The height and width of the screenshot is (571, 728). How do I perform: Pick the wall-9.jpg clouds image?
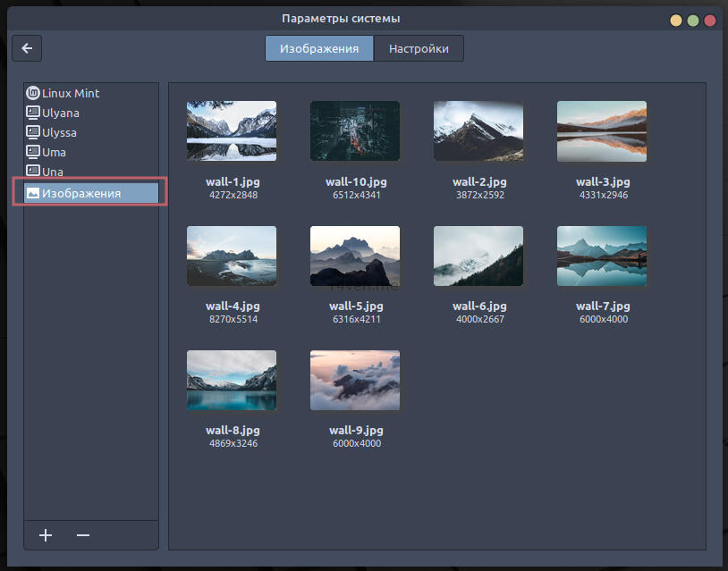(355, 380)
